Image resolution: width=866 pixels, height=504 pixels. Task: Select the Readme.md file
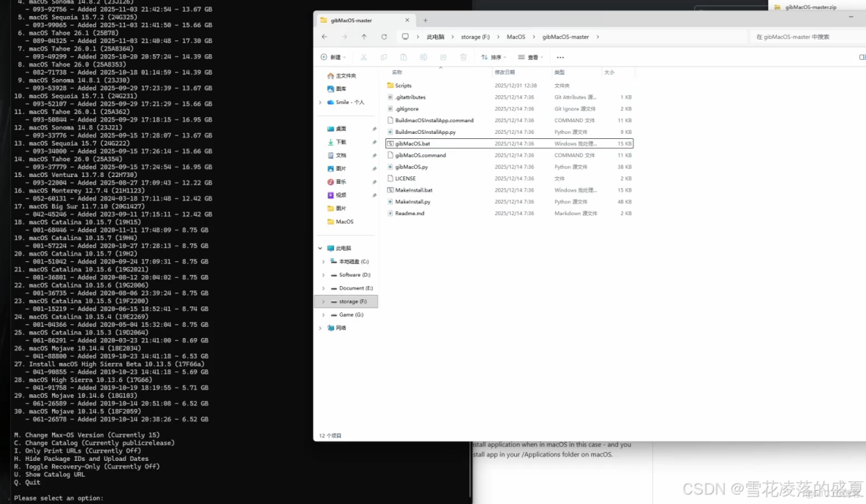509,214
